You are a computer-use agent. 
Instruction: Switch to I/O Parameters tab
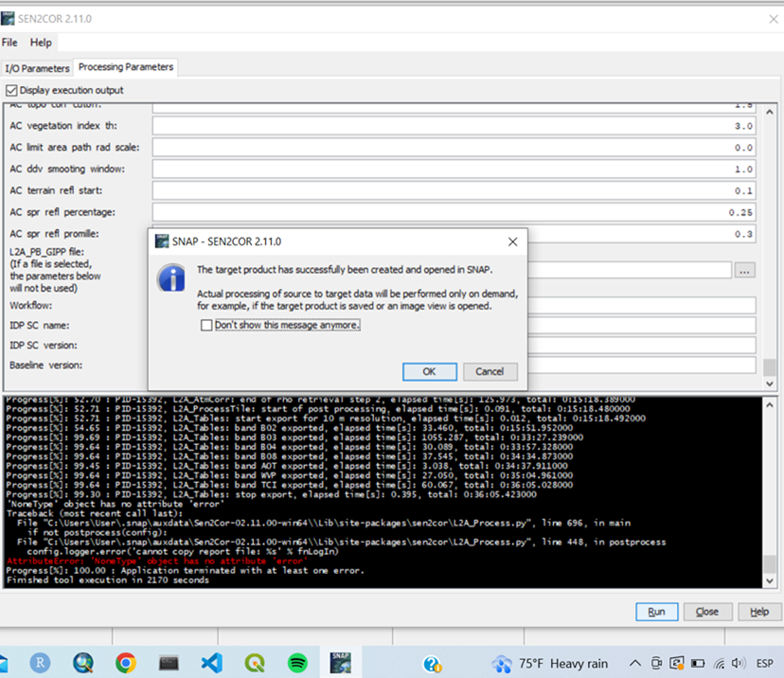tap(37, 68)
